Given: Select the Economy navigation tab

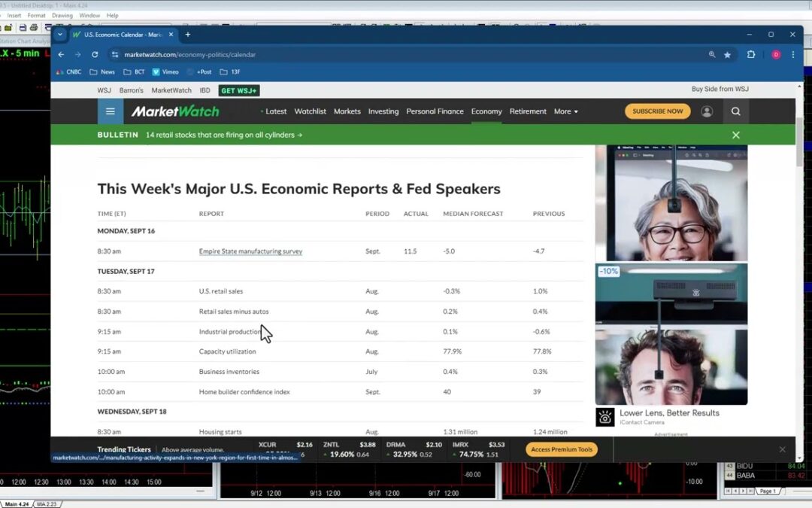Looking at the screenshot, I should coord(486,111).
